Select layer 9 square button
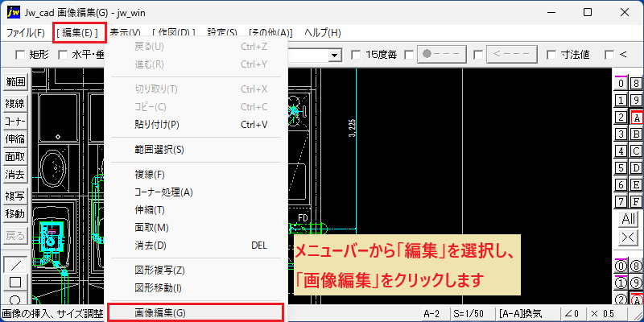 [x=636, y=100]
